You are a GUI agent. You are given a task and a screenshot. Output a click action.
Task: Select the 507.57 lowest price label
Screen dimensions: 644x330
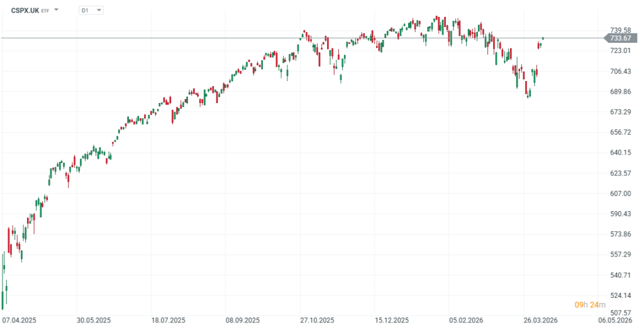(x=620, y=312)
